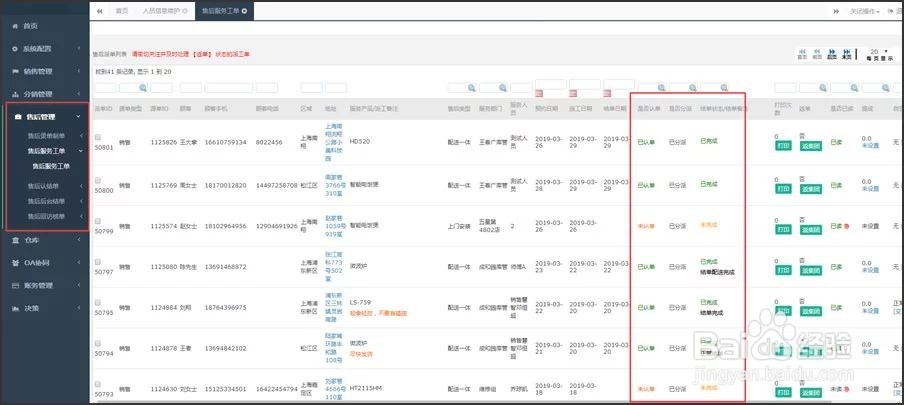Click the 销售管理 flag icon
Screen dimensions: 904x405
[16, 72]
